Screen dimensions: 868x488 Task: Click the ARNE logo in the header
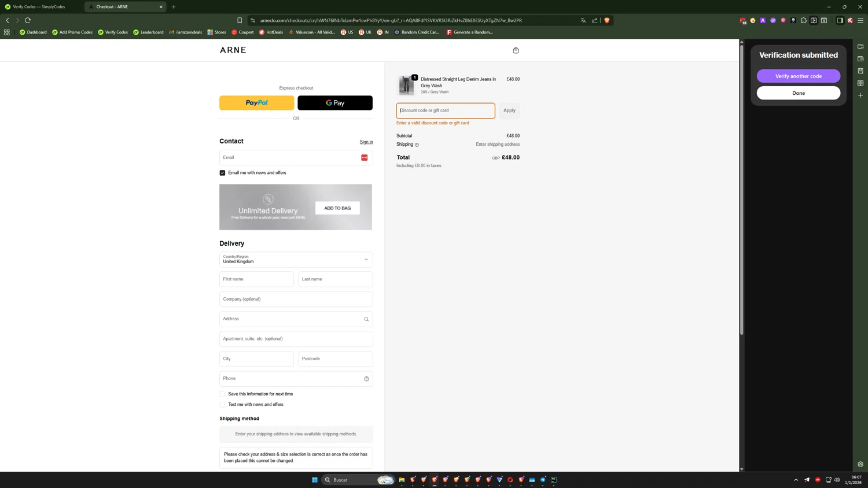pos(233,50)
